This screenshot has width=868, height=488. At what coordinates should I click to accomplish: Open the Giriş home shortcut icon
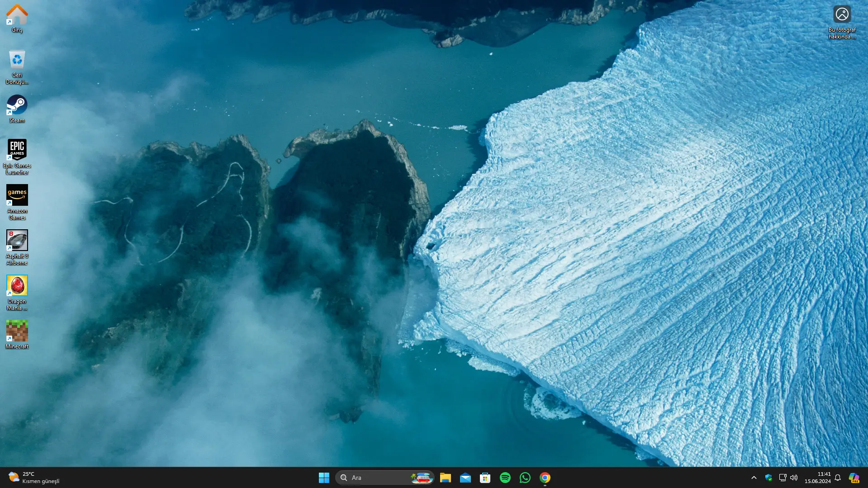tap(17, 18)
